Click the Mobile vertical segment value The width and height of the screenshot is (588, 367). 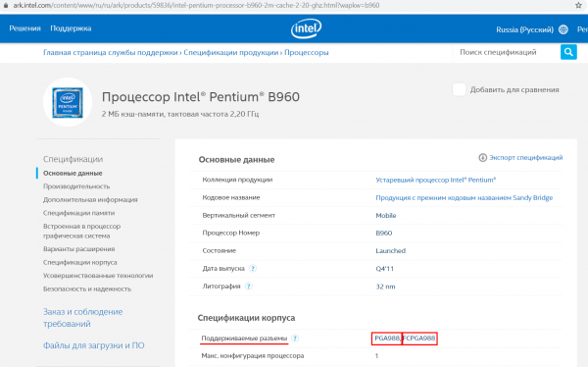(x=386, y=215)
